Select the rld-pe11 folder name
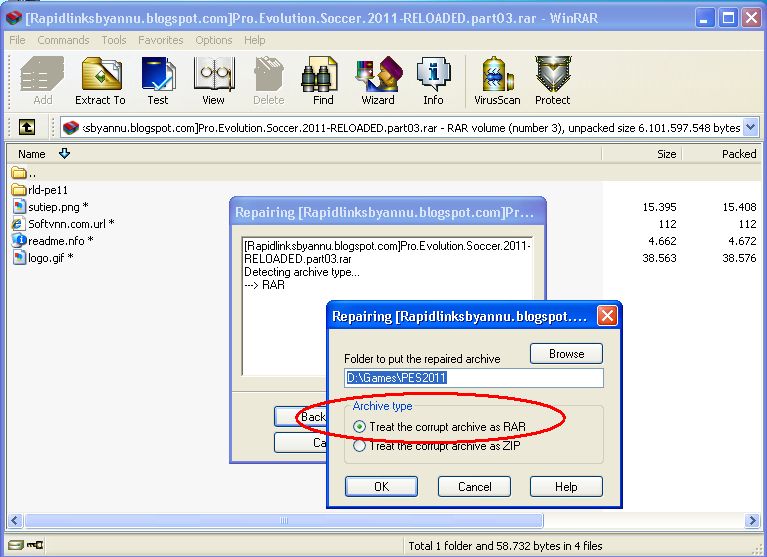 click(48, 190)
